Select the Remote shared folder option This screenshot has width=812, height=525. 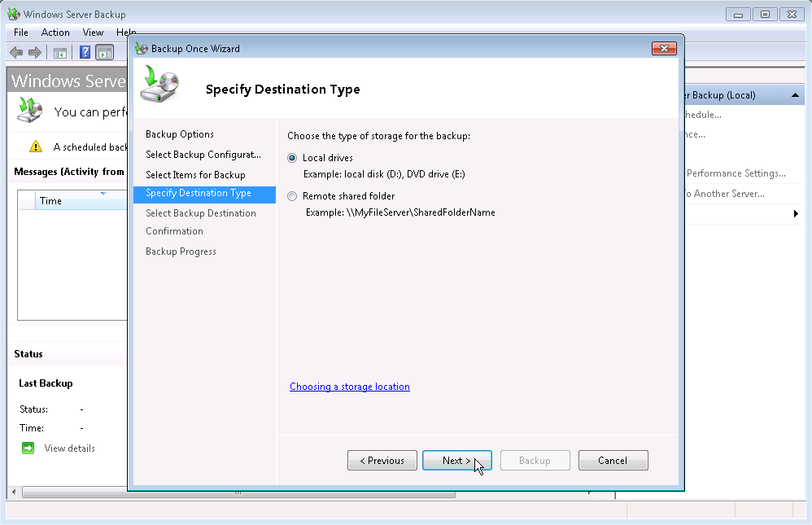(291, 195)
